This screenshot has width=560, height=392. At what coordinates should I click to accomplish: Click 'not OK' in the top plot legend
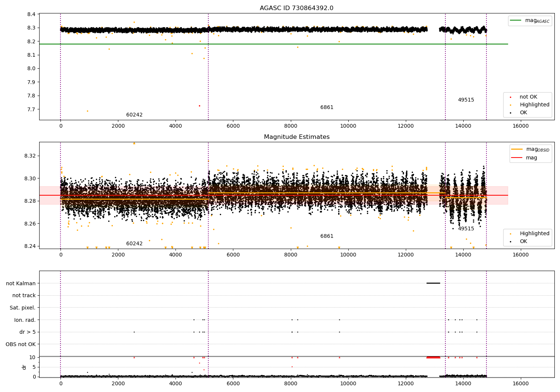coord(528,97)
